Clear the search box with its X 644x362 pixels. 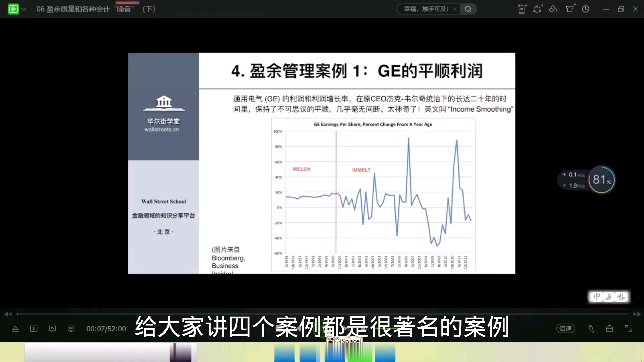(455, 9)
